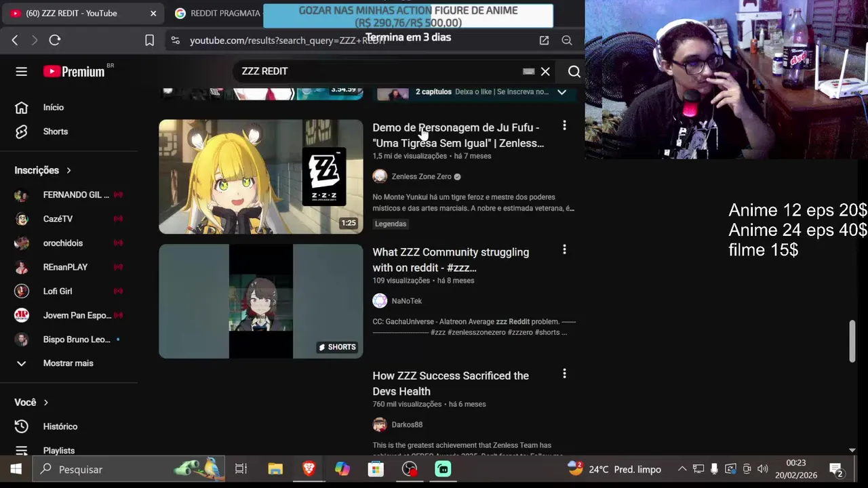Open CazéTV channel subscription

[x=69, y=219]
